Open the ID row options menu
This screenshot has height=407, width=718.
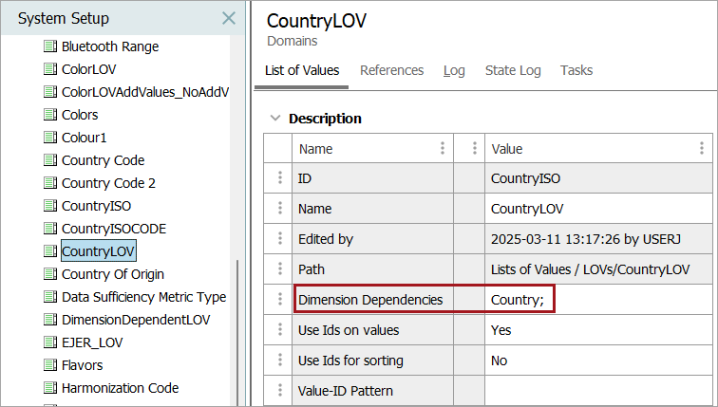point(280,178)
